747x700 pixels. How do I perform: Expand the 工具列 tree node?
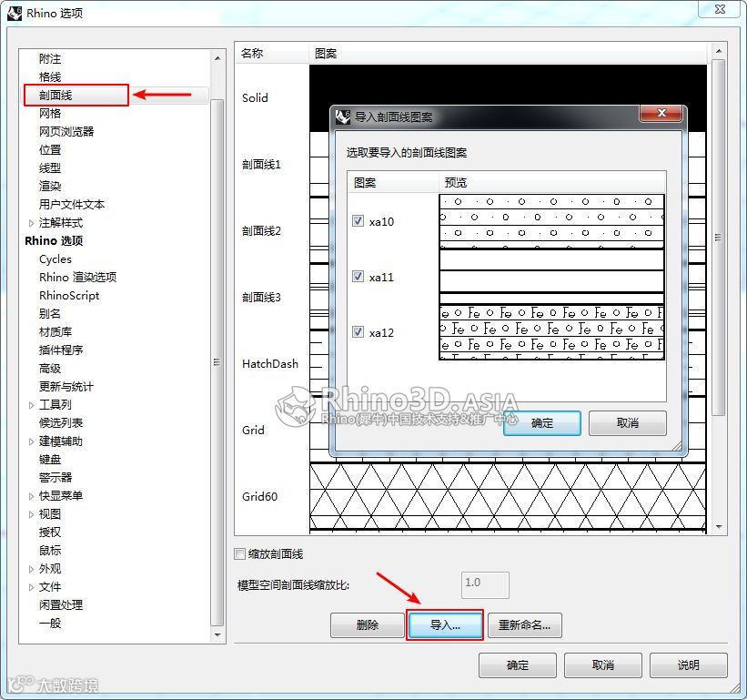pos(31,405)
